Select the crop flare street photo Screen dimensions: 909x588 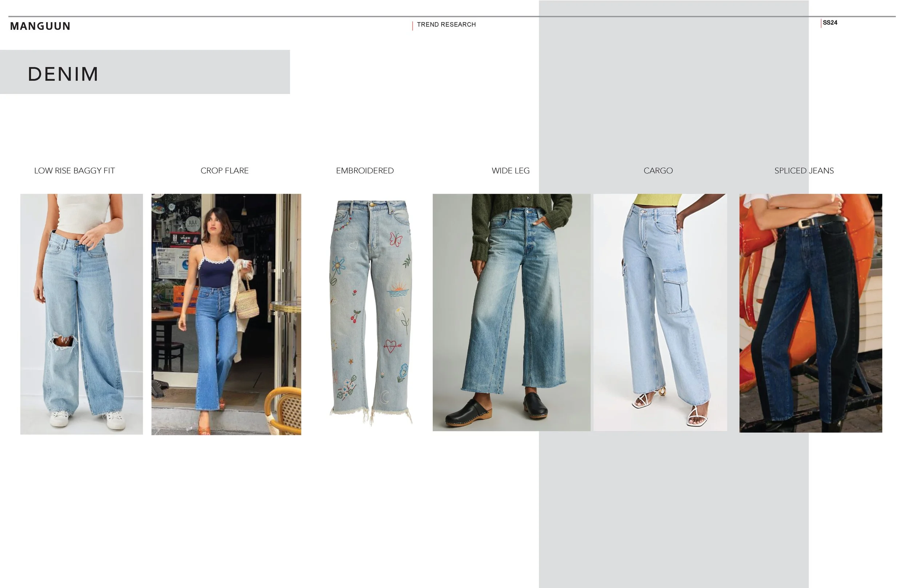pyautogui.click(x=226, y=314)
